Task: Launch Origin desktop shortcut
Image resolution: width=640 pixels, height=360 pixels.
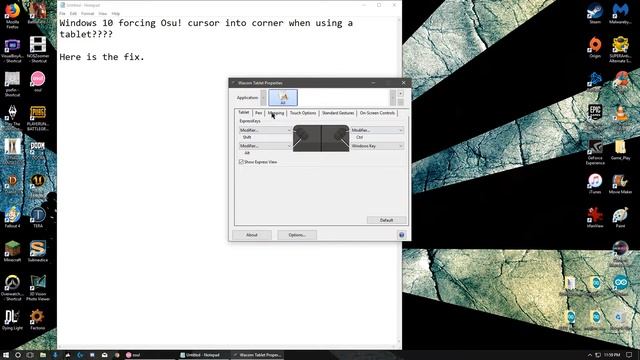Action: coord(595,47)
